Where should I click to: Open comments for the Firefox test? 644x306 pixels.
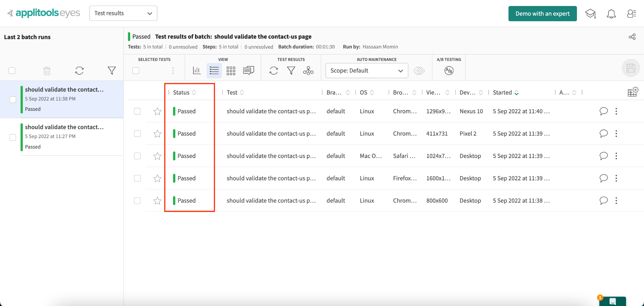[603, 178]
